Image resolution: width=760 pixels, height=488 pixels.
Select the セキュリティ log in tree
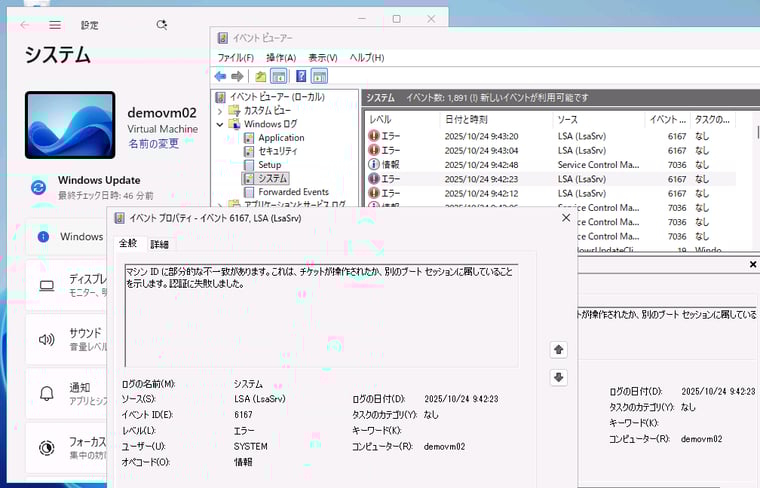[277, 151]
